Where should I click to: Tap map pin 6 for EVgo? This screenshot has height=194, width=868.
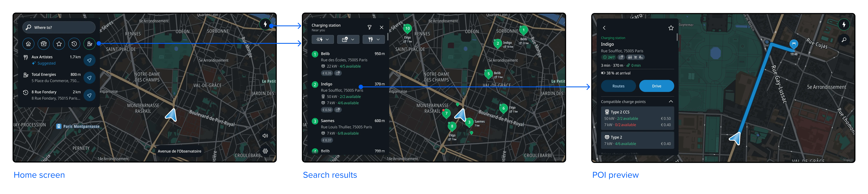[503, 109]
